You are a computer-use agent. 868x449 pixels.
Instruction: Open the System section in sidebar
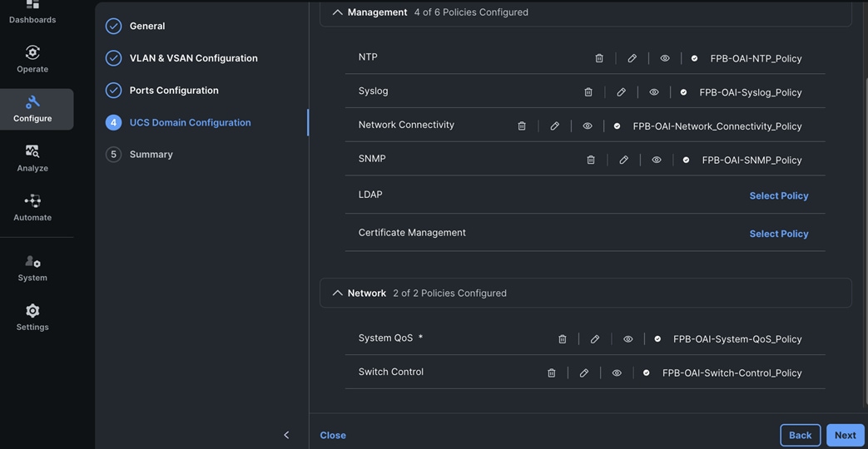(x=32, y=269)
